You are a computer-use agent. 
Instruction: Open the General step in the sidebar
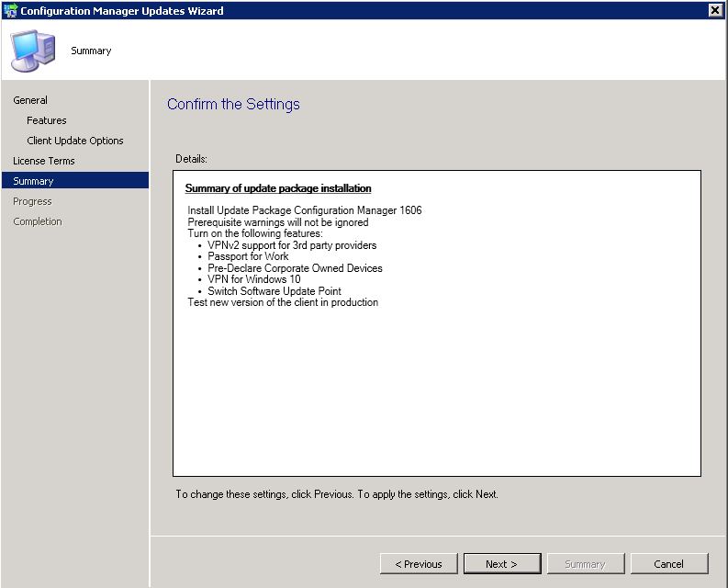[30, 100]
